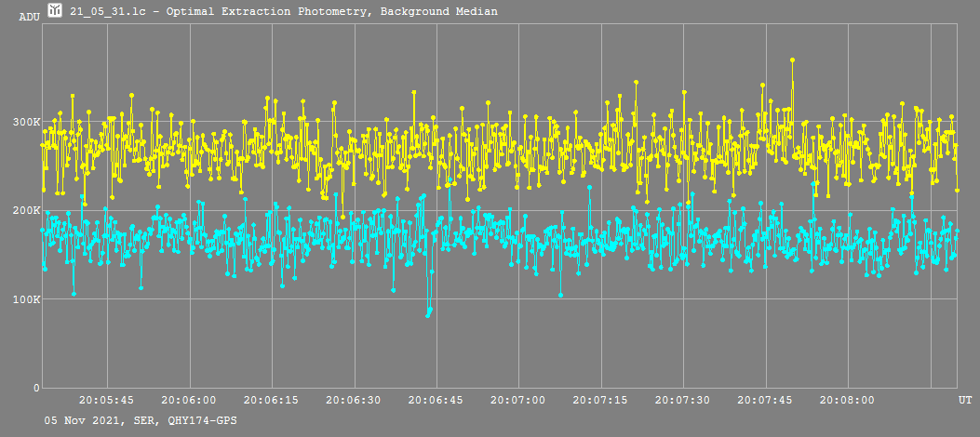The width and height of the screenshot is (980, 437).
Task: Select the 20:07:15 time label
Action: 600,400
